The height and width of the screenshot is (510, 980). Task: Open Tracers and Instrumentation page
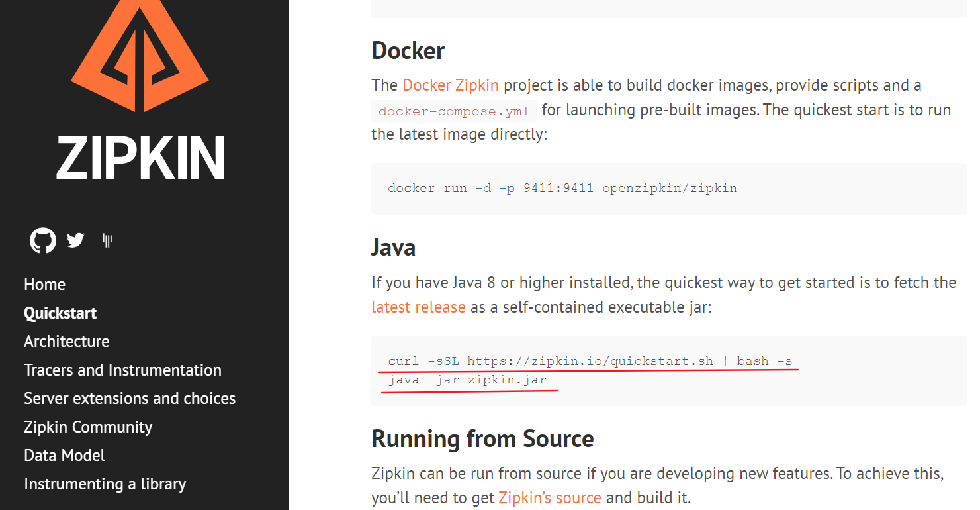pos(122,370)
